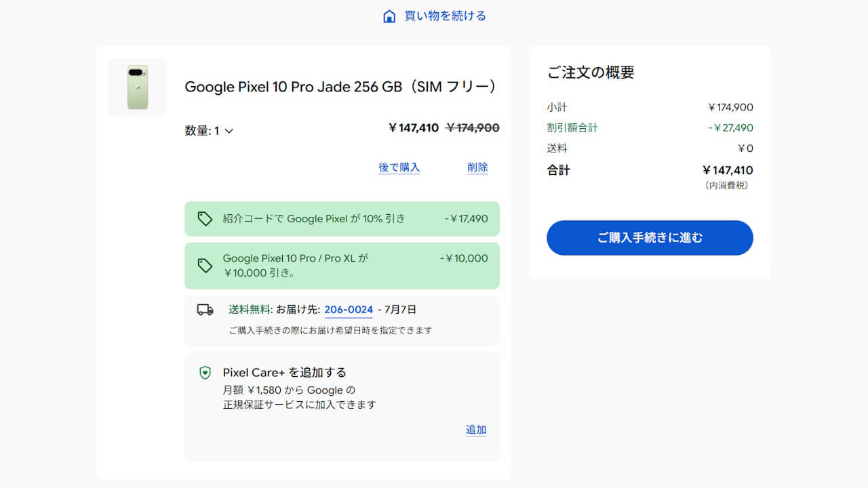Click the Pixel 10 Pro / Pro XL discount banner
The width and height of the screenshot is (868, 488).
pyautogui.click(x=342, y=266)
